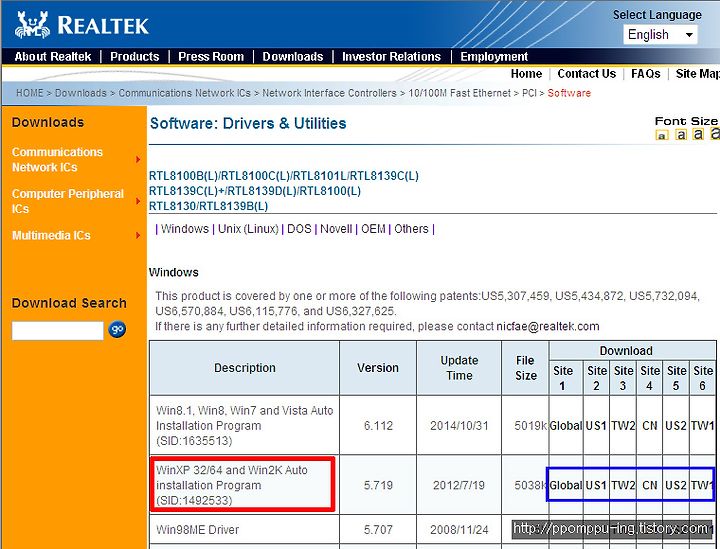Click update time 2012/7/19
The image size is (720, 549).
tap(459, 485)
